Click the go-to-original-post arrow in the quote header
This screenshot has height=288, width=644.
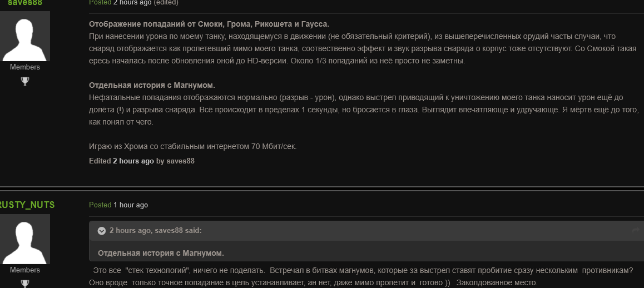pos(636,231)
